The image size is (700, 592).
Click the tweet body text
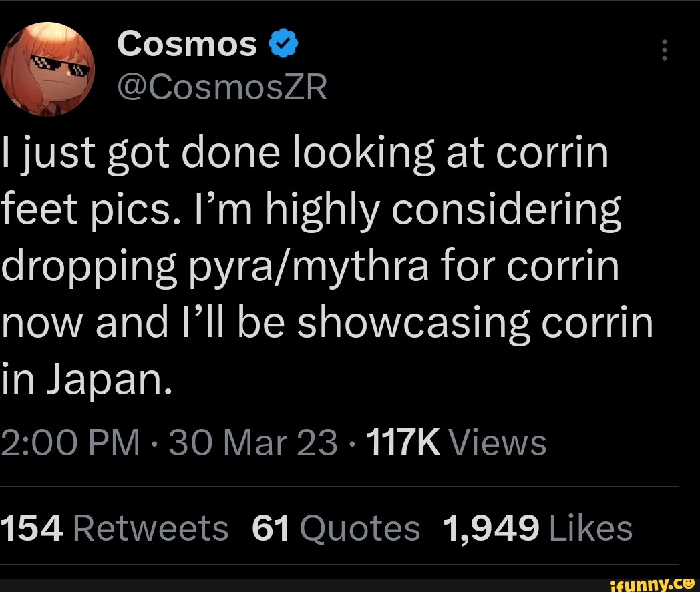(327, 264)
